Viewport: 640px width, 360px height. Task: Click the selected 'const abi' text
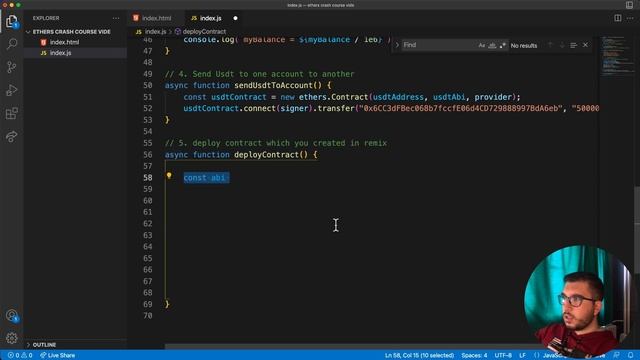(x=206, y=178)
